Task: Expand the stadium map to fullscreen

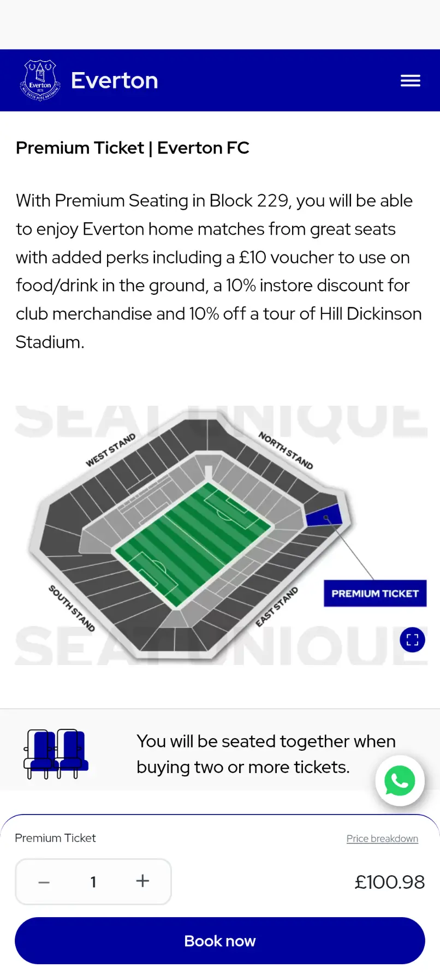Action: pos(412,640)
